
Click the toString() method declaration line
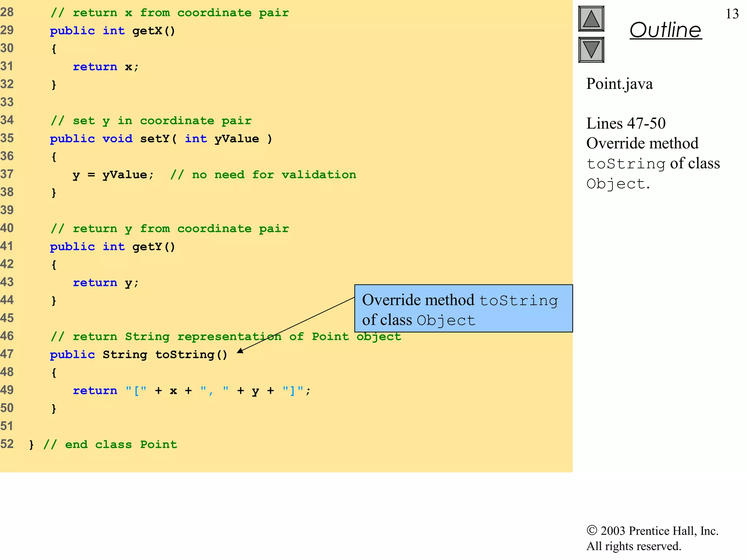click(x=139, y=354)
